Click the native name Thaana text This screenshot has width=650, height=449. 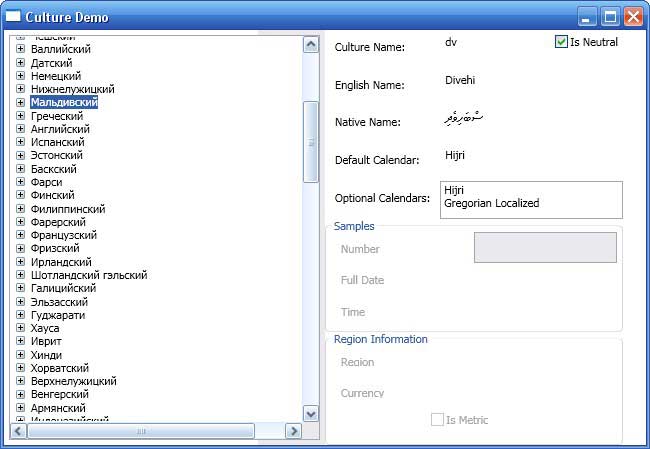pos(463,118)
